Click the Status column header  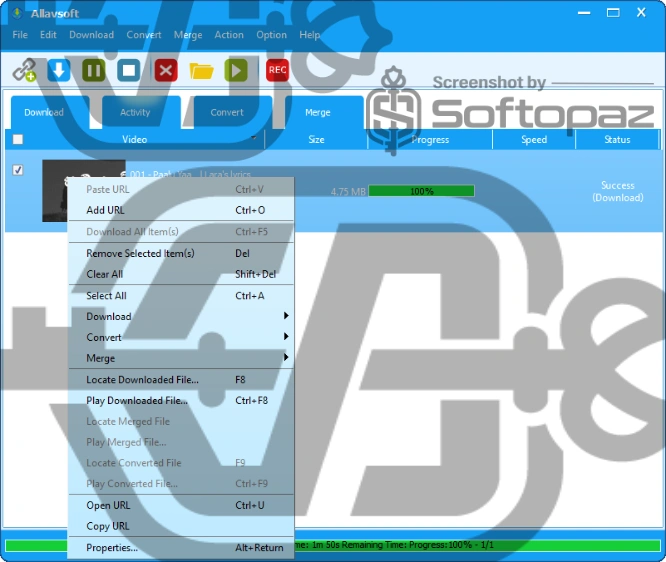click(x=617, y=139)
